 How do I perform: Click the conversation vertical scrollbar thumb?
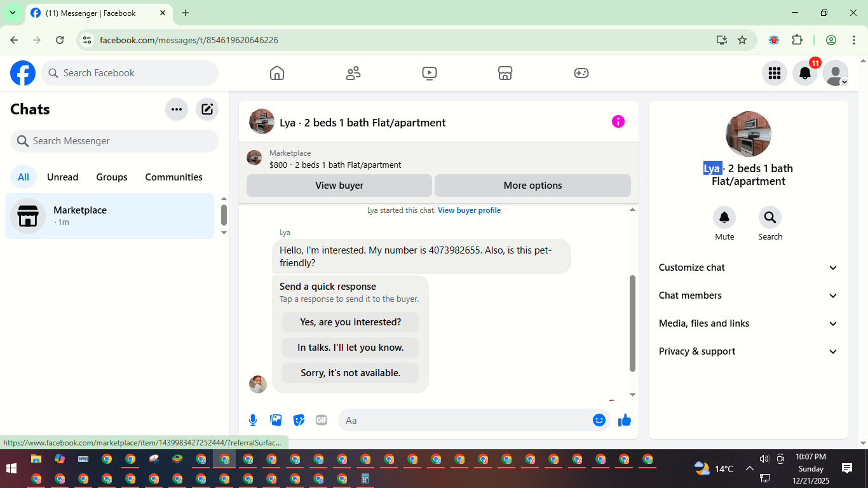coord(632,323)
